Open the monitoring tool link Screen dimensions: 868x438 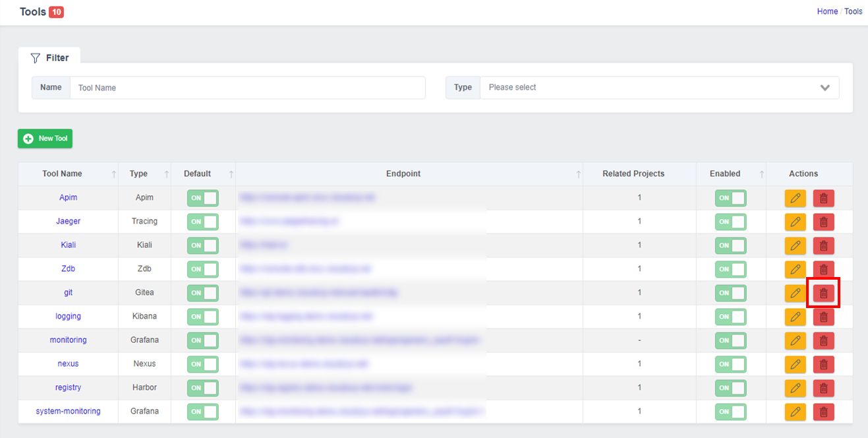(69, 340)
